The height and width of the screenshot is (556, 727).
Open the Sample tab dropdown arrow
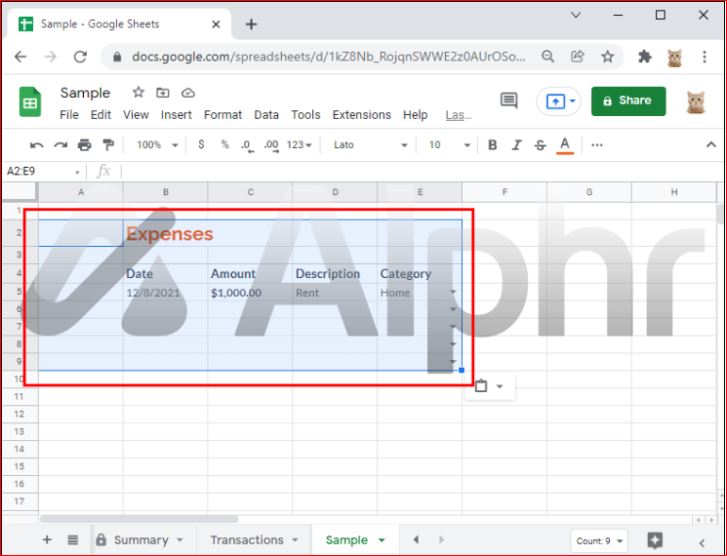tap(382, 540)
